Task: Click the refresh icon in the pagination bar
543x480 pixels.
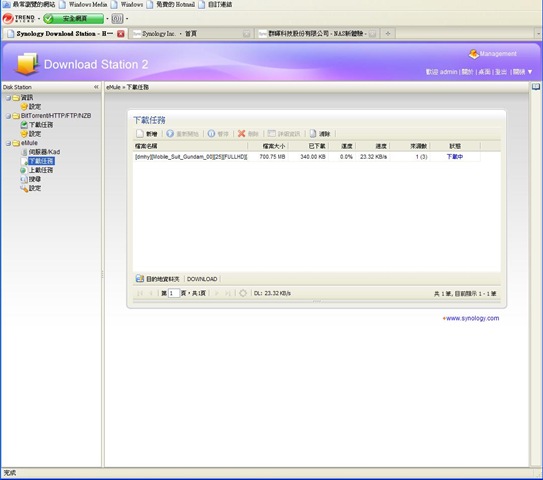Action: tap(243, 293)
